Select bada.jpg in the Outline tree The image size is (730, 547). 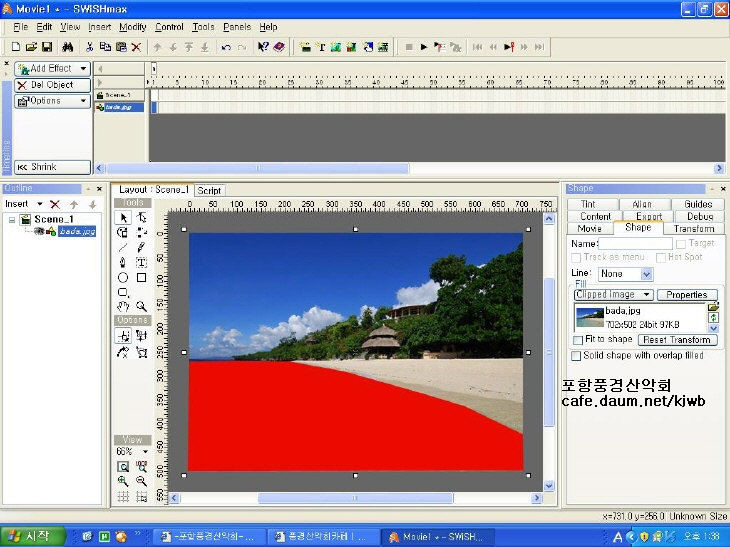point(77,231)
